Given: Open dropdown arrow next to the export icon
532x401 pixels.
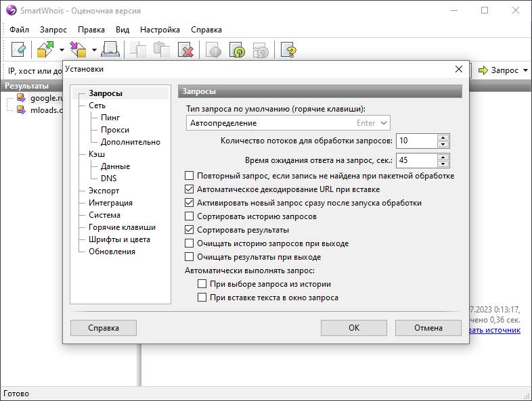Looking at the screenshot, I should pyautogui.click(x=62, y=49).
